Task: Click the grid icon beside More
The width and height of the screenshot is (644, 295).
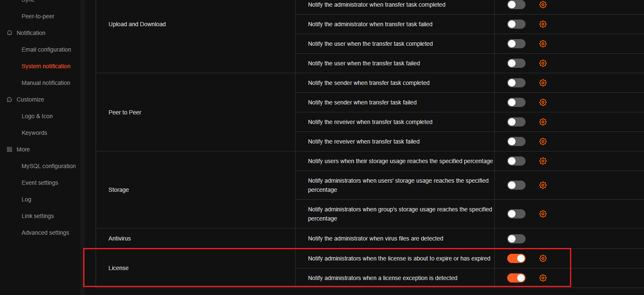Action: tap(10, 149)
